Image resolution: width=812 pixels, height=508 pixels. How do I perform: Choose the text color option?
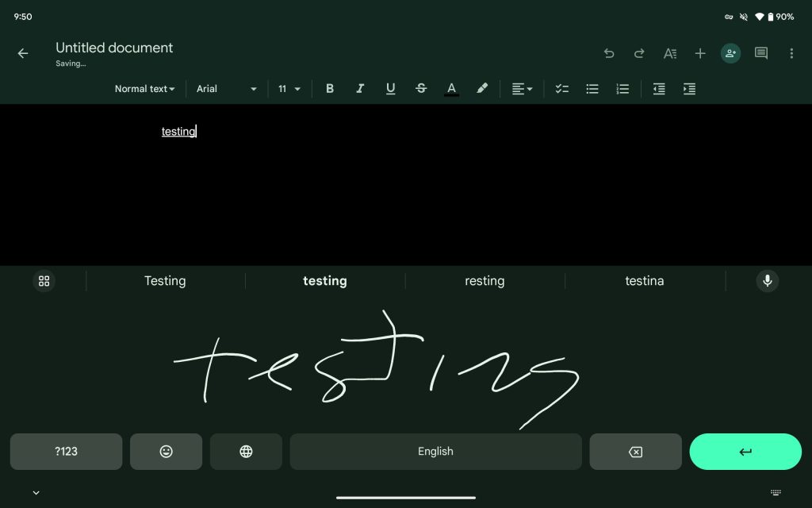coord(451,89)
